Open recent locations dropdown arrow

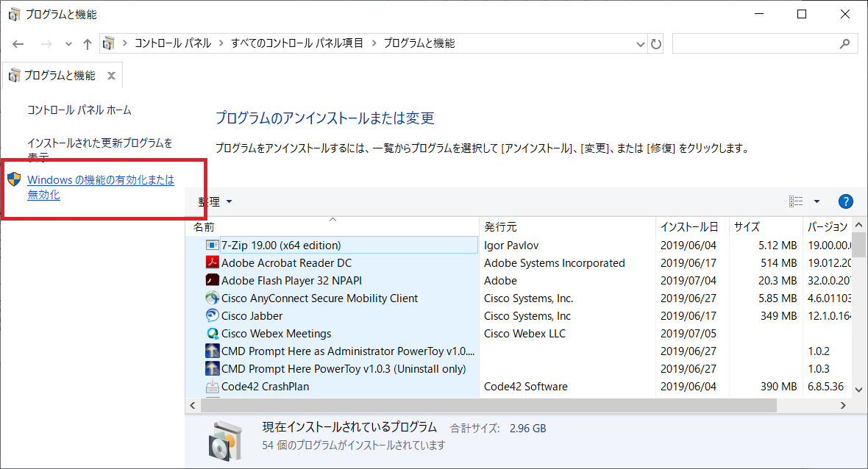pos(68,43)
